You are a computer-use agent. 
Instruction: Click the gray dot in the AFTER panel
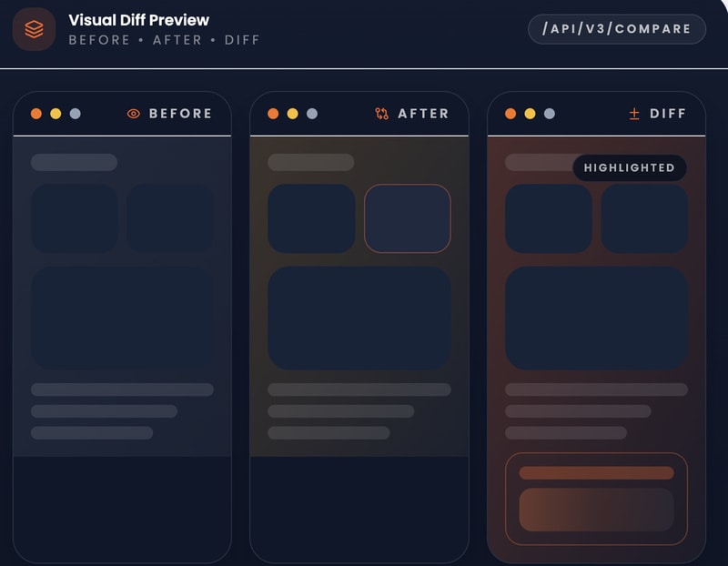pyautogui.click(x=312, y=114)
